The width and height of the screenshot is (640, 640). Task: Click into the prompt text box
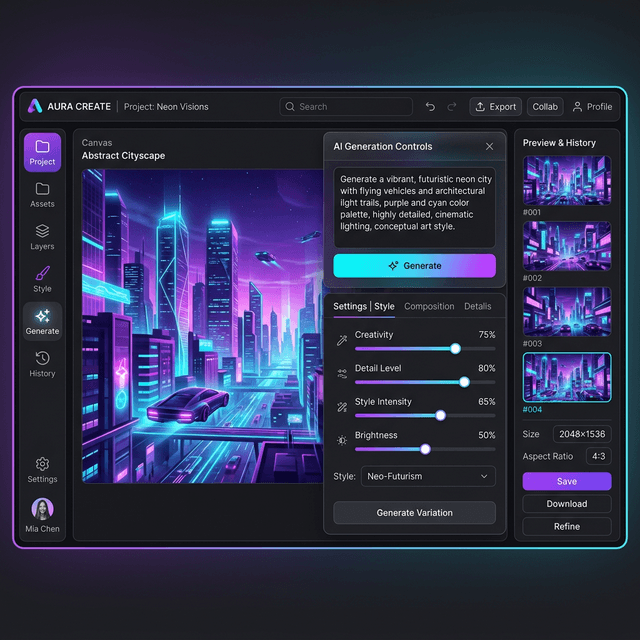point(414,207)
